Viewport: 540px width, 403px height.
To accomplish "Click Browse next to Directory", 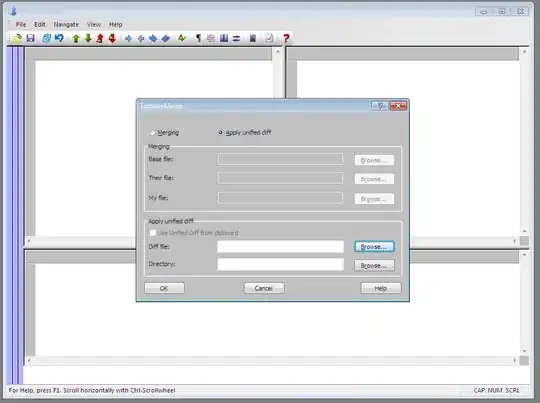I will coord(374,266).
